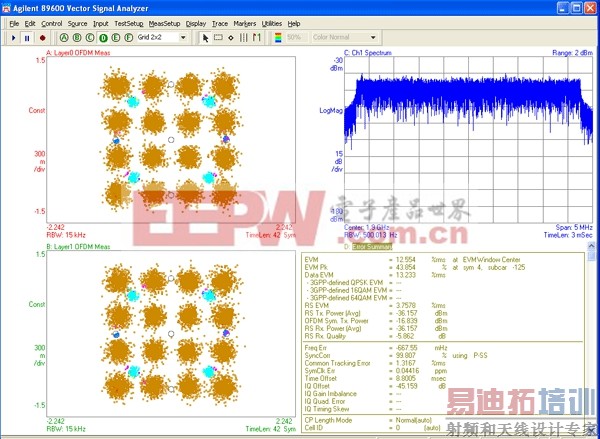This screenshot has height=439, width=600.
Task: Click the red record button
Action: [42, 38]
